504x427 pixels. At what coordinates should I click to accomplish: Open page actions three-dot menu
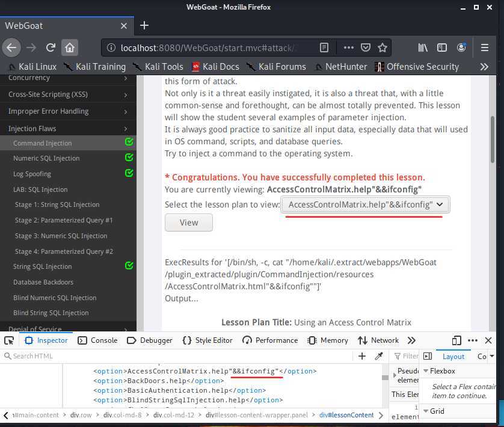pos(348,48)
